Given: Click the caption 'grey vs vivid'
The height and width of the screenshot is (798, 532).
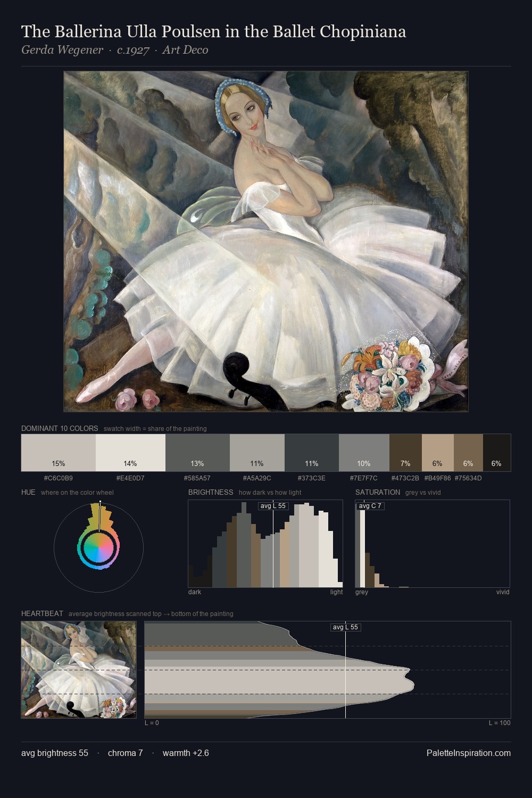Looking at the screenshot, I should click(423, 492).
